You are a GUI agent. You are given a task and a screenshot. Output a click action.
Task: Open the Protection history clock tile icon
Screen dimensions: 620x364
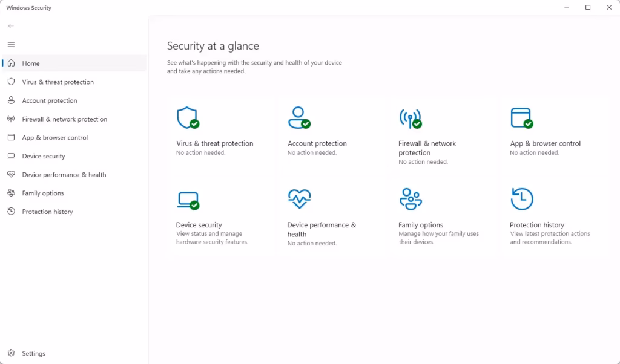tap(522, 199)
